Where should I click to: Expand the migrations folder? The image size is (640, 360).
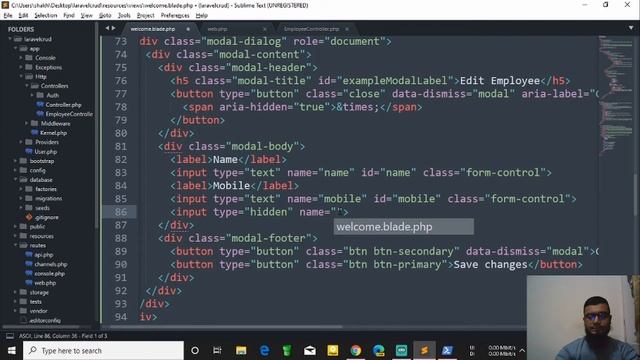(21, 199)
